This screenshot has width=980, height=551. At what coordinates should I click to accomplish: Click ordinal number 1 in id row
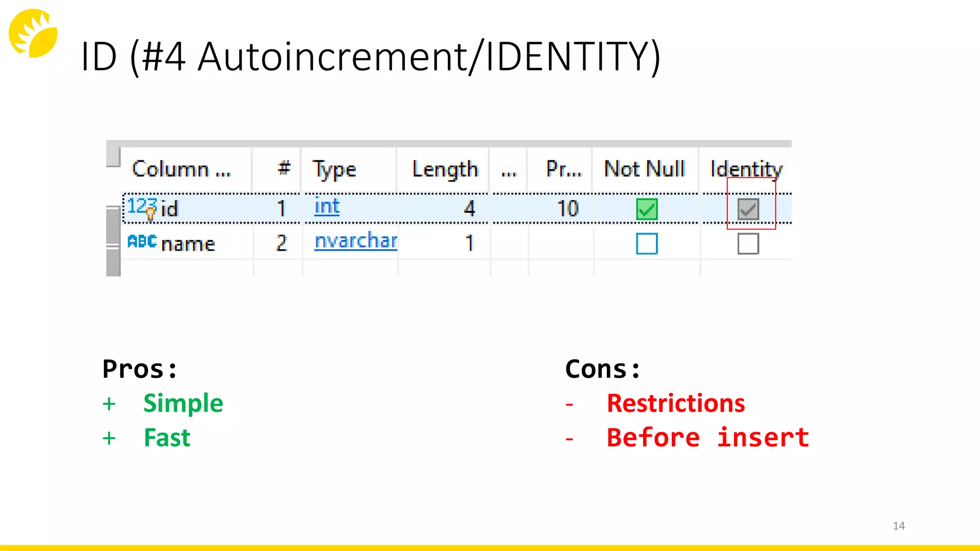coord(281,209)
